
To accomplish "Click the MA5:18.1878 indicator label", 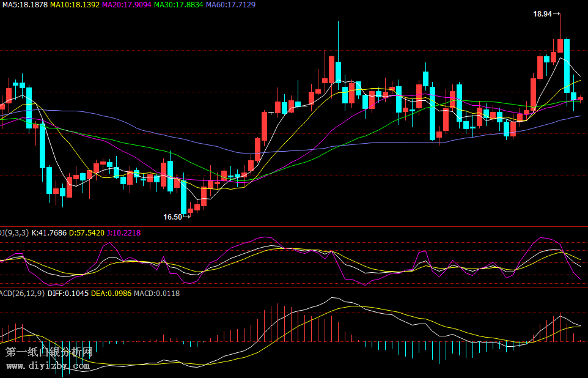I will tap(24, 5).
